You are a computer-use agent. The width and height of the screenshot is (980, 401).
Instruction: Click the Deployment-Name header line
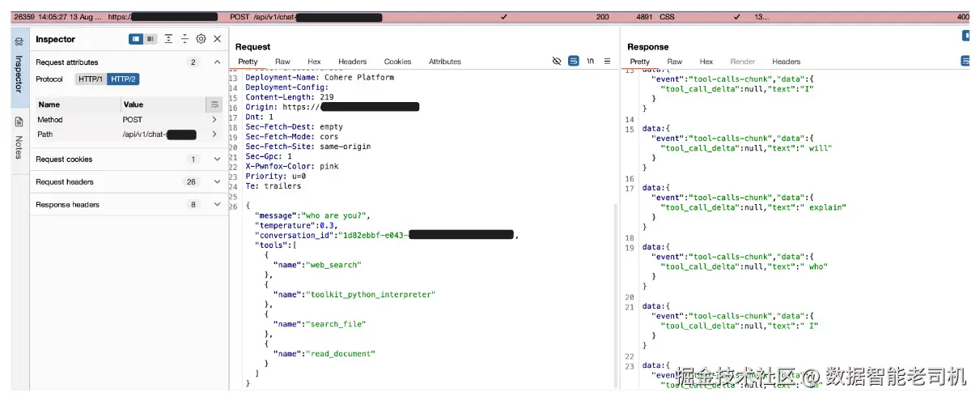(320, 78)
